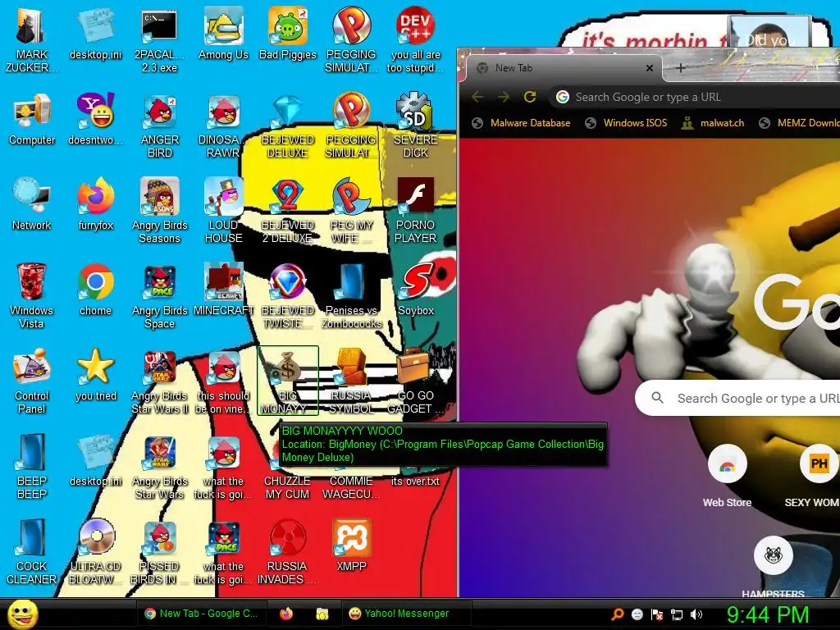Select the BEJEWED DELUXE diamond icon
This screenshot has width=840, height=630.
click(288, 126)
